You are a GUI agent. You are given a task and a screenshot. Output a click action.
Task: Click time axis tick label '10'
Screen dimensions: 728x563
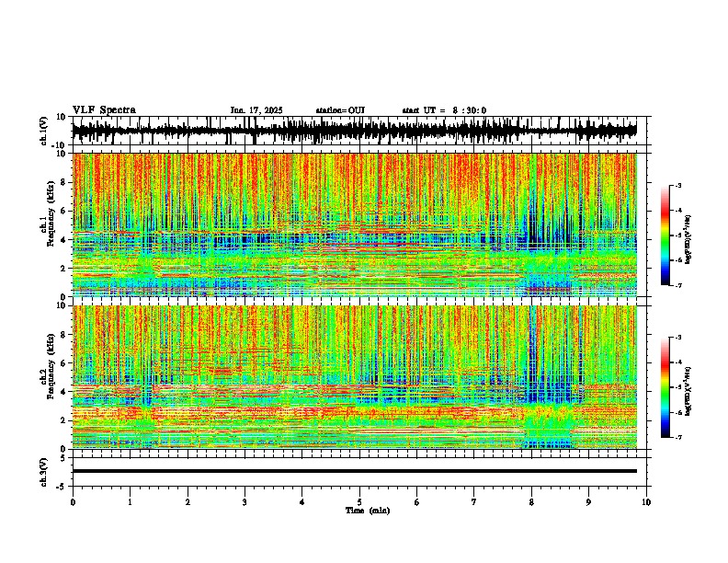click(x=646, y=502)
